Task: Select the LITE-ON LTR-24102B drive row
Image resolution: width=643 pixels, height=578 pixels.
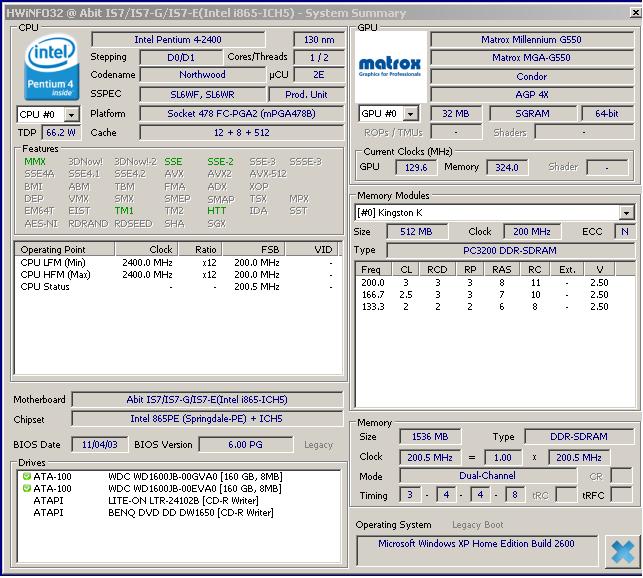Action: 179,500
